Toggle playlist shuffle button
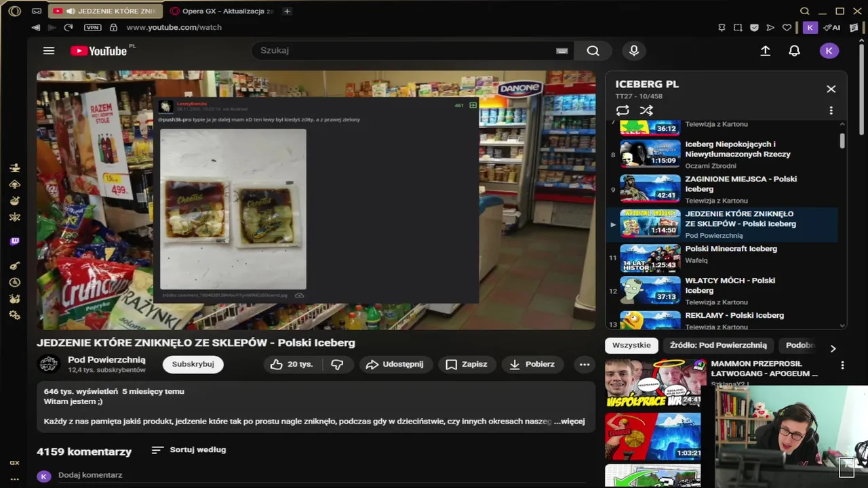 pos(646,110)
